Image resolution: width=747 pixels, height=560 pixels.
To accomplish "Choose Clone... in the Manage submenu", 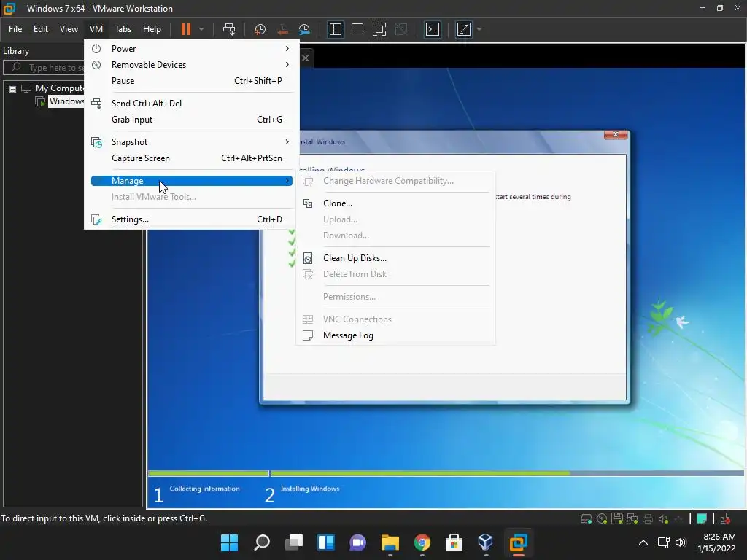I will pos(396,203).
